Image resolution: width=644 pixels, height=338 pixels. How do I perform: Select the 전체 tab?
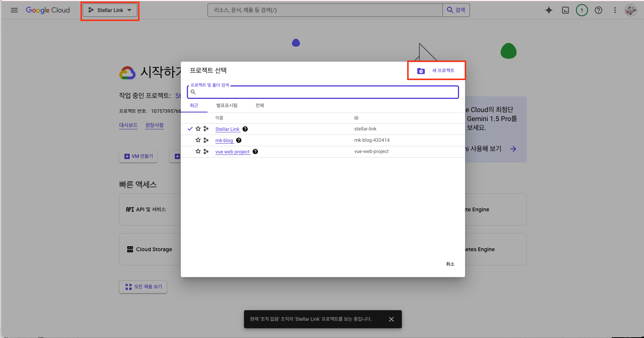click(x=260, y=105)
